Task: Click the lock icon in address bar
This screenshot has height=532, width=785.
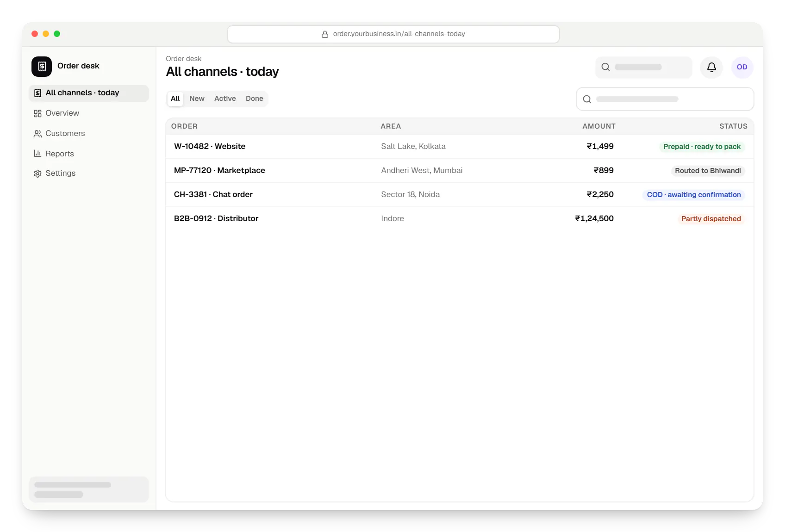Action: click(x=325, y=34)
